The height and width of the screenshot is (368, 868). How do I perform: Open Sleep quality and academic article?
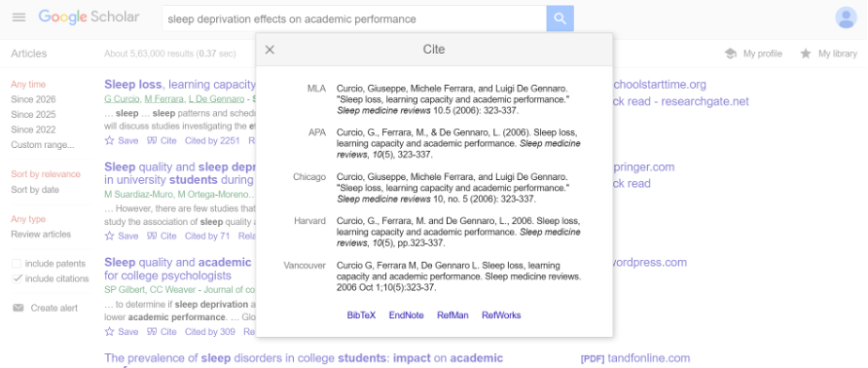pos(178,269)
